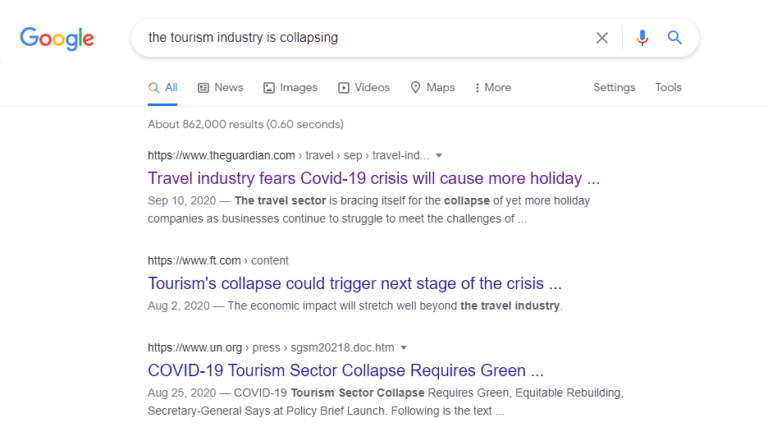Viewport: 768px width, 441px height.
Task: Start voice search with microphone icon
Action: [x=642, y=38]
